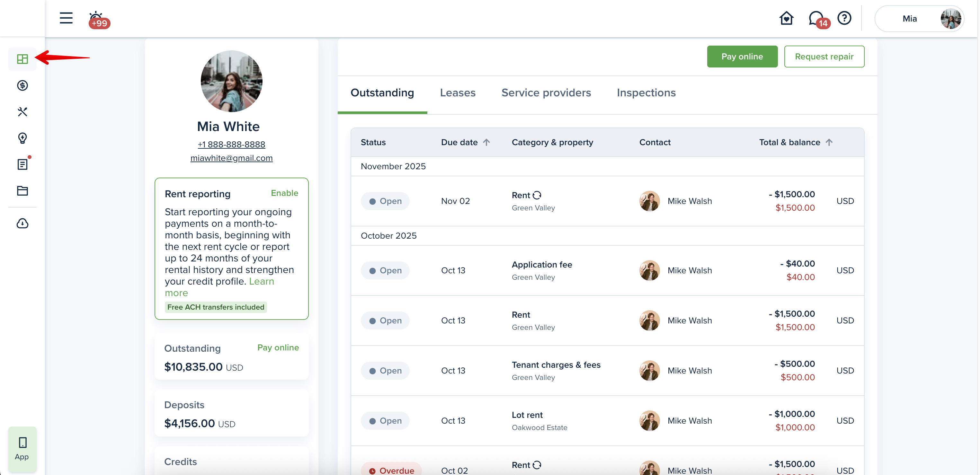Switch to the Inspections tab
This screenshot has width=980, height=475.
pos(646,93)
